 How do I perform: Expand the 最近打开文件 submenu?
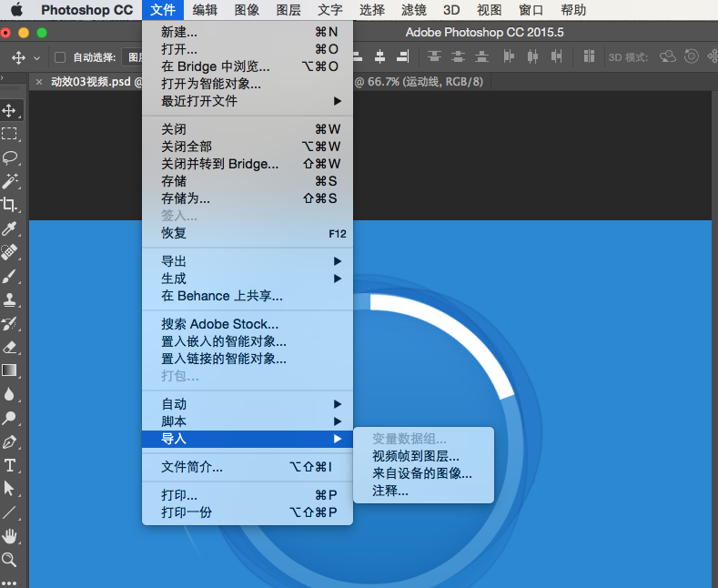(248, 101)
